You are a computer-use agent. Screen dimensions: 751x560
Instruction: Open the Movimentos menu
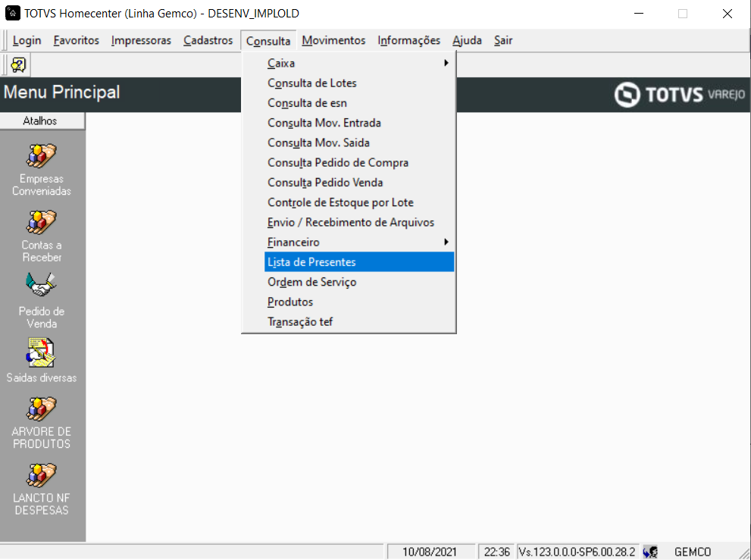click(x=333, y=41)
